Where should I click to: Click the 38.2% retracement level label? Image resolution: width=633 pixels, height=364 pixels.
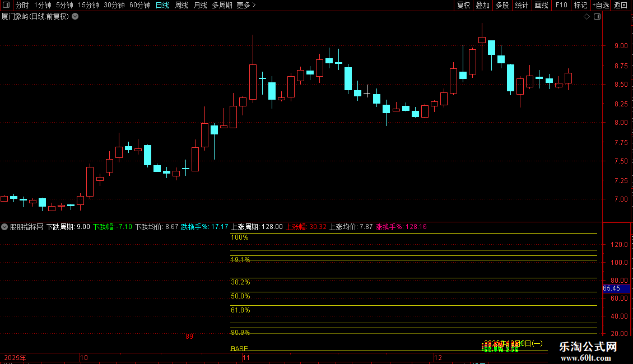(x=240, y=282)
